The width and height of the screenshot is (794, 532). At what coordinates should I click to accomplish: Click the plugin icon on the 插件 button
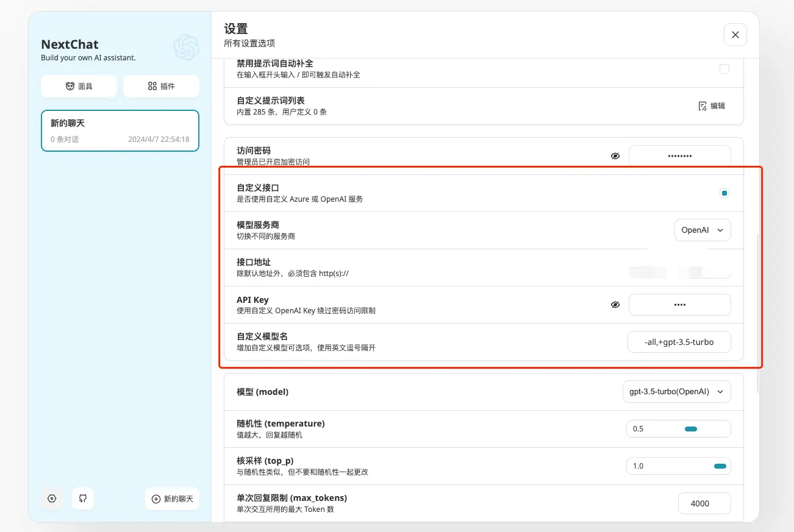151,86
